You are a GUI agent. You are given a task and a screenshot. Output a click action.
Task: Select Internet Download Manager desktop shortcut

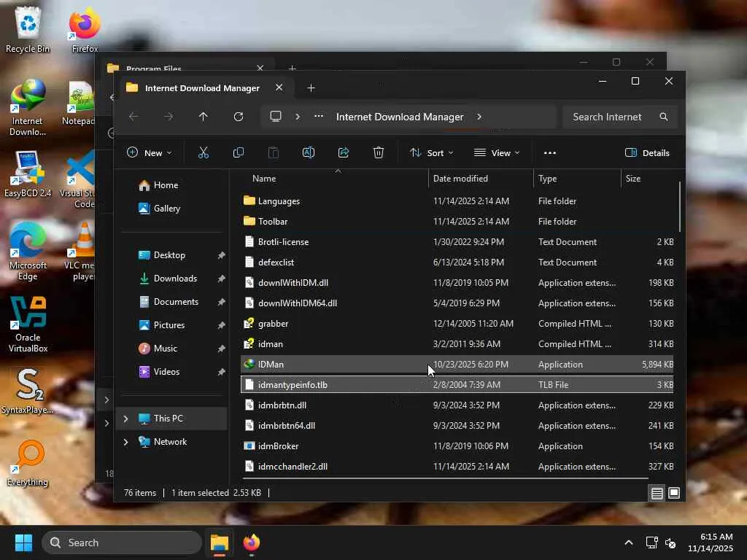[28, 109]
